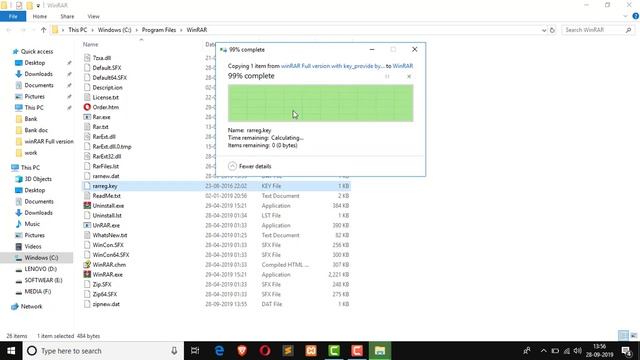Image resolution: width=640 pixels, height=360 pixels.
Task: Sort files by Name column header
Action: pyautogui.click(x=91, y=44)
